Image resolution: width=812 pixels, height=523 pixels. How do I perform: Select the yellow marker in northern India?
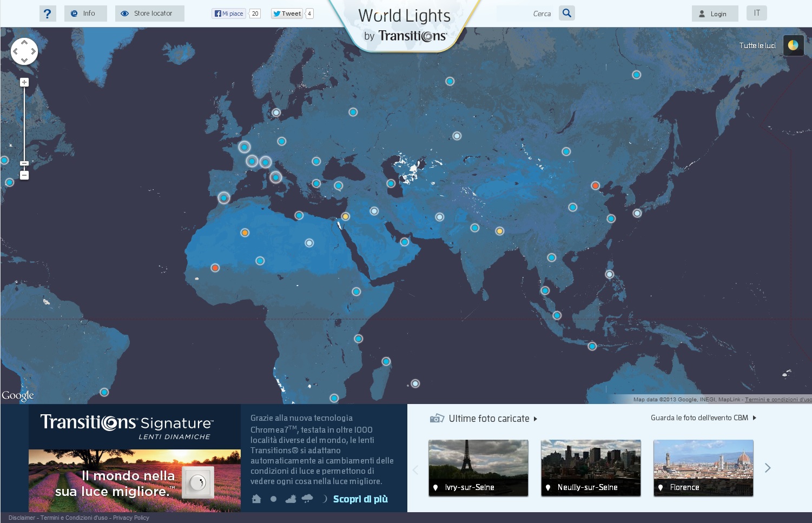(499, 231)
